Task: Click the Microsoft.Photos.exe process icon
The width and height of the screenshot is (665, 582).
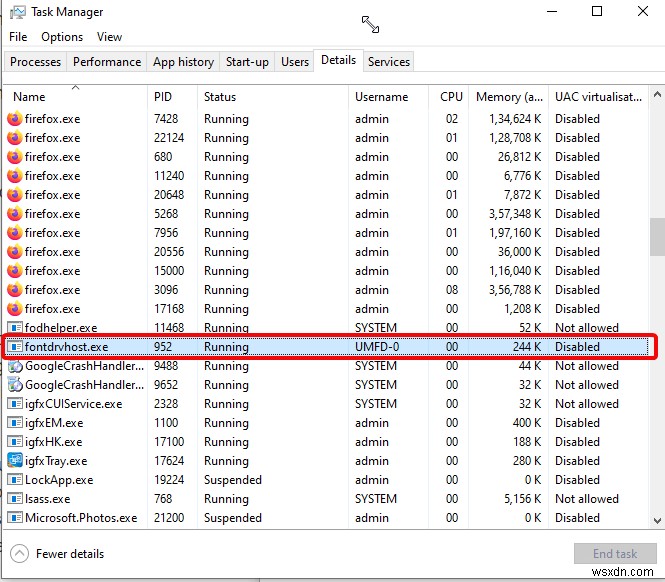Action: [15, 518]
